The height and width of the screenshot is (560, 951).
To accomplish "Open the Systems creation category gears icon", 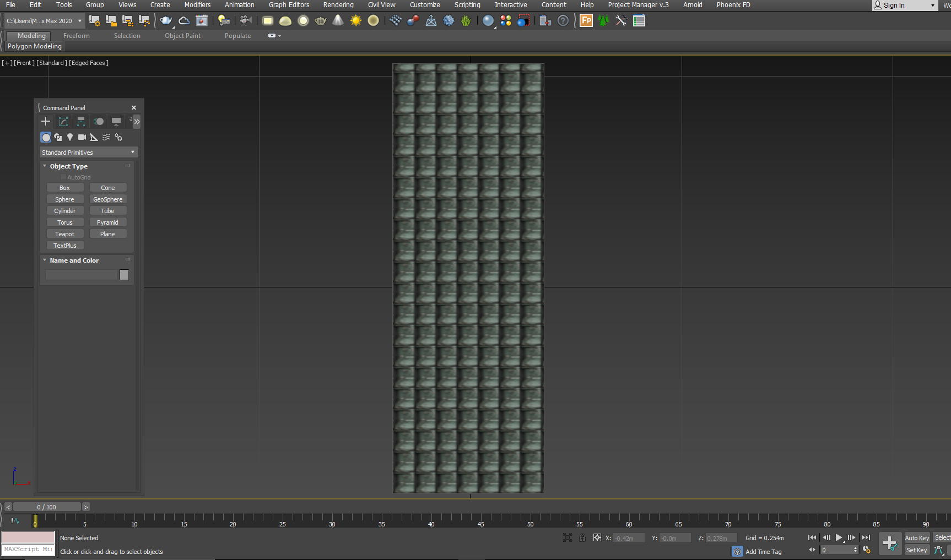I will point(118,138).
